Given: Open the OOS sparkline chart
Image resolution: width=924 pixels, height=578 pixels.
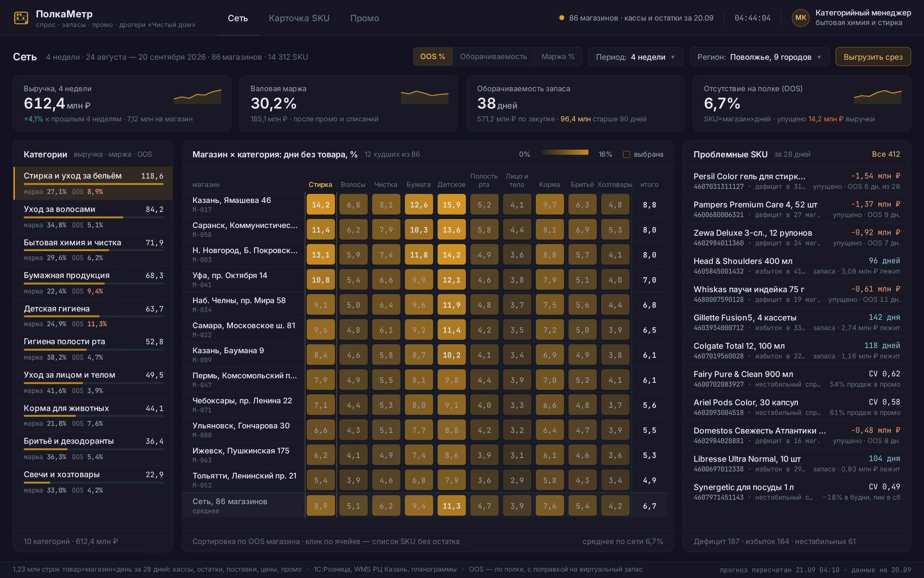Looking at the screenshot, I should (x=877, y=97).
